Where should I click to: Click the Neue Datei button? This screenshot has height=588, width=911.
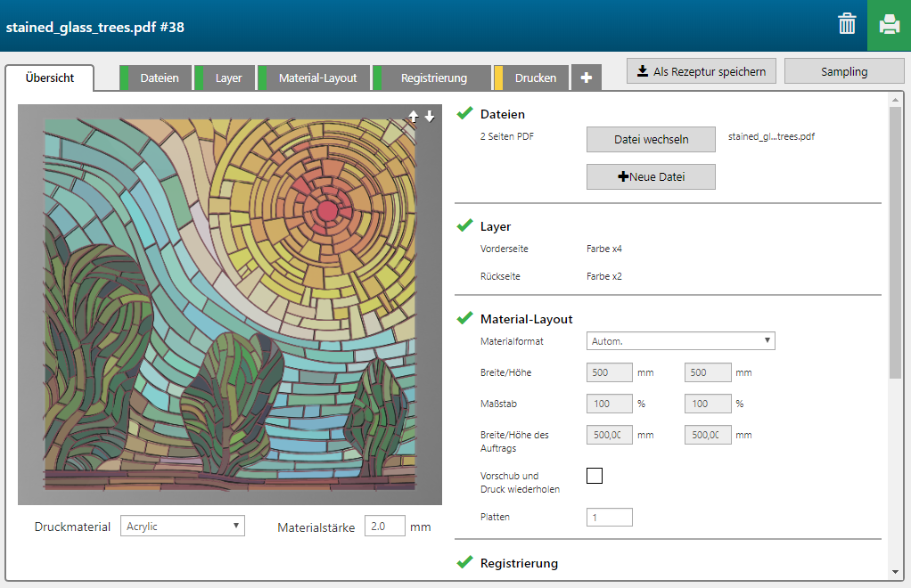pyautogui.click(x=651, y=177)
